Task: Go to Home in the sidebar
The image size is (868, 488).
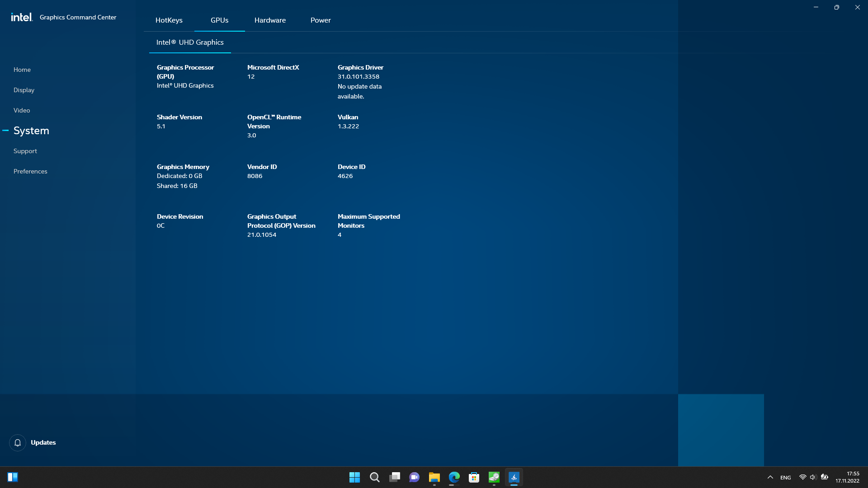Action: pos(22,70)
